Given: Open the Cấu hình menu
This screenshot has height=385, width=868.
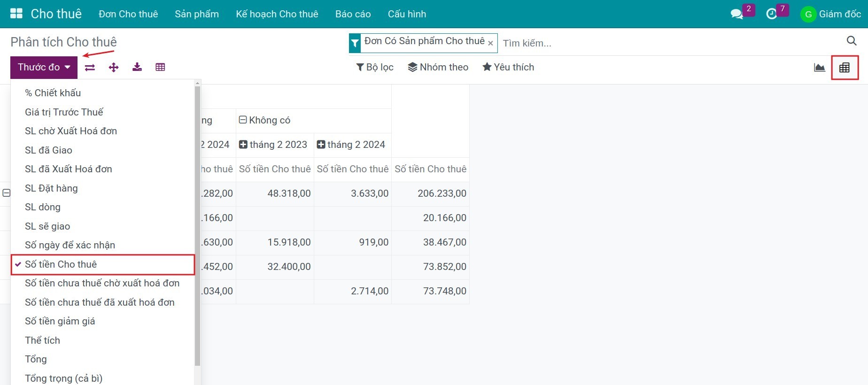Looking at the screenshot, I should [407, 14].
